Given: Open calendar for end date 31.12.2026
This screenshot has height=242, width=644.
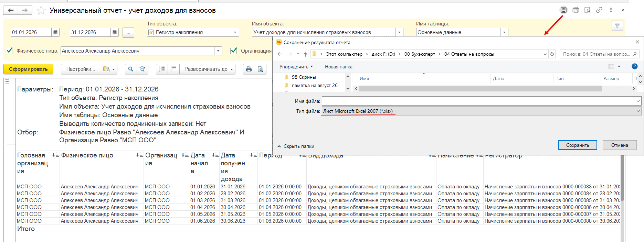Looking at the screenshot, I should pos(115,32).
